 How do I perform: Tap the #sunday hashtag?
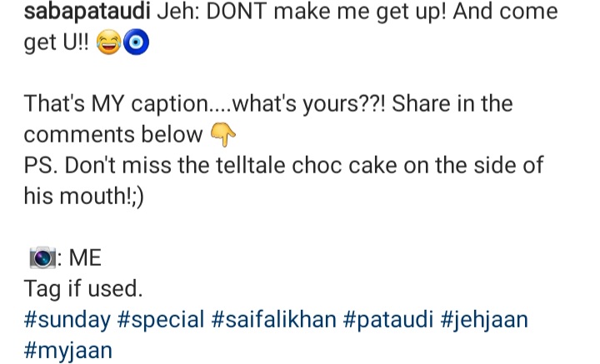[x=67, y=320]
